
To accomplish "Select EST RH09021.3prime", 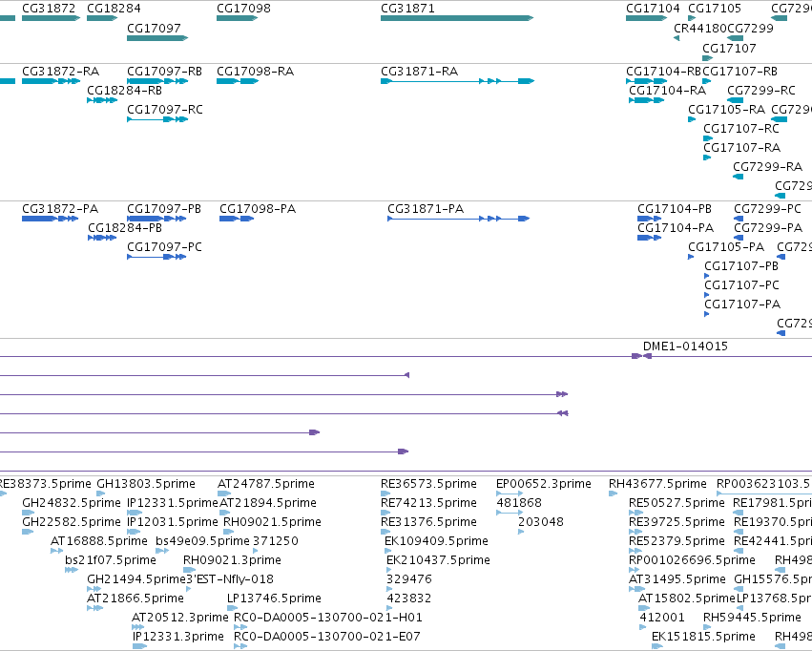I will click(190, 570).
